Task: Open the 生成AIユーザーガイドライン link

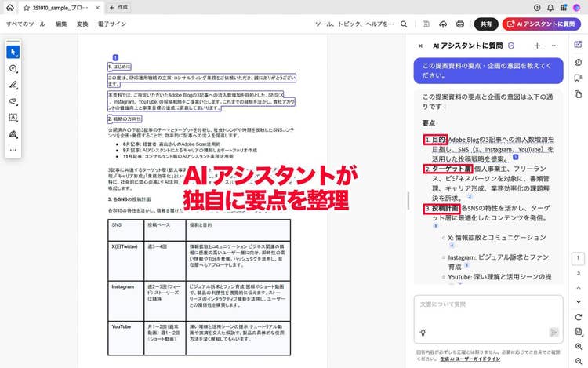Action: coord(471,359)
